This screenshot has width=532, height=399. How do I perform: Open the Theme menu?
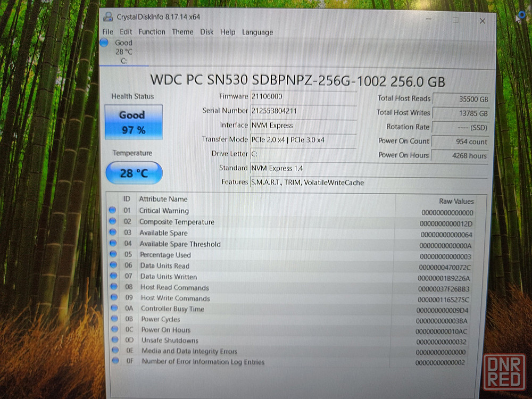pos(182,32)
